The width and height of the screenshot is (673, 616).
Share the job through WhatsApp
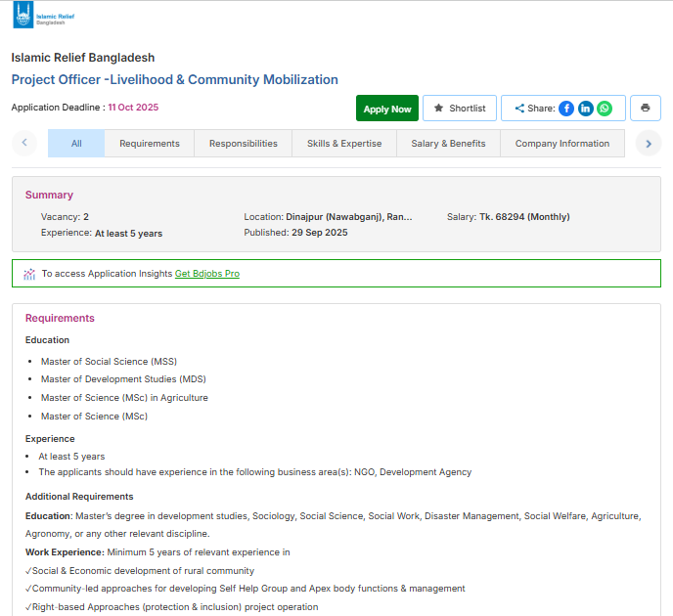click(605, 109)
